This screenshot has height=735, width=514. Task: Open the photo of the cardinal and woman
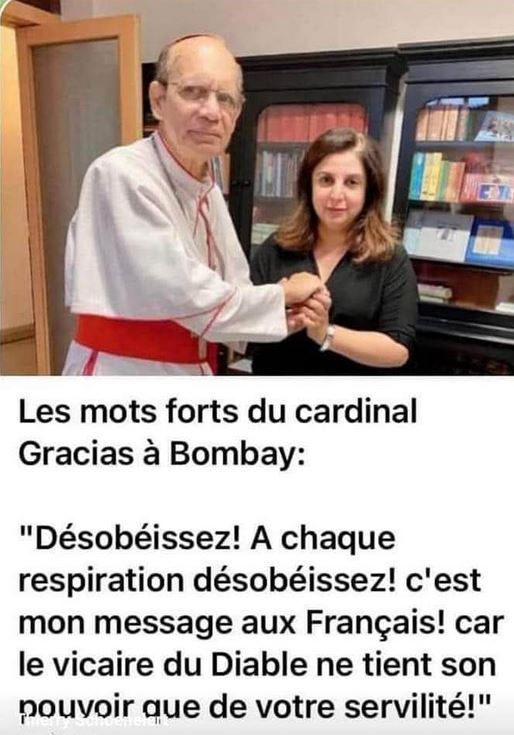point(257,188)
